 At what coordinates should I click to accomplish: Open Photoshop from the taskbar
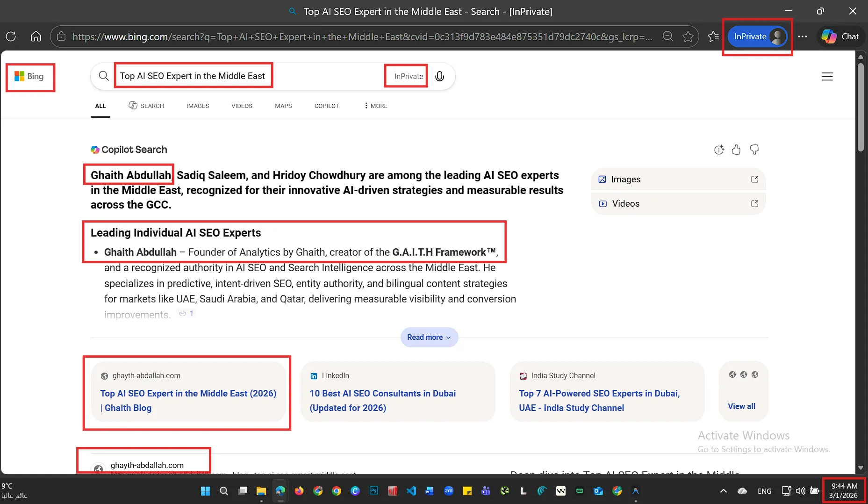373,491
